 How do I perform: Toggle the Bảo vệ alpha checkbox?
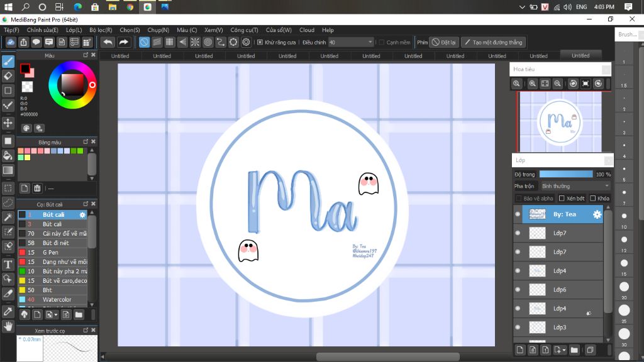[519, 198]
